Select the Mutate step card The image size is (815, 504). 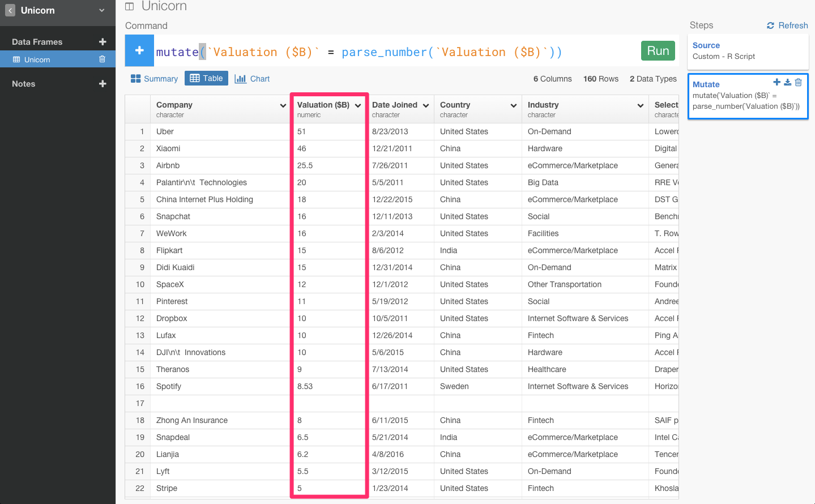tap(748, 96)
